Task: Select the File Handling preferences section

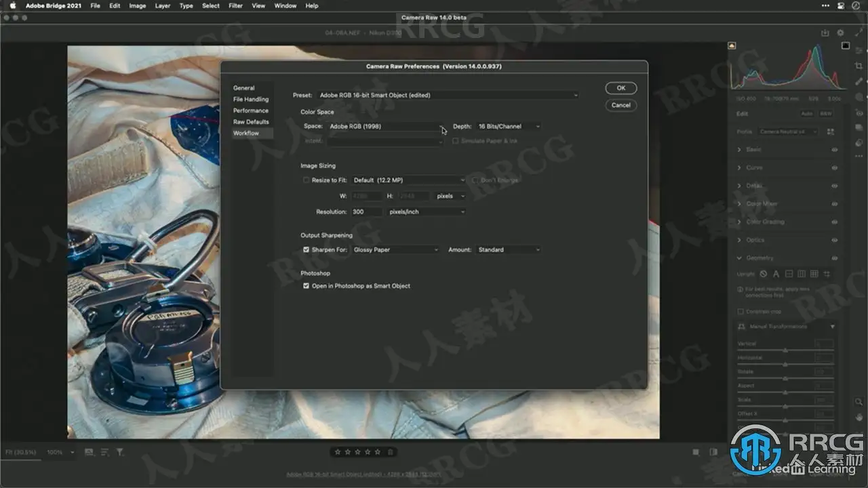Action: 251,99
